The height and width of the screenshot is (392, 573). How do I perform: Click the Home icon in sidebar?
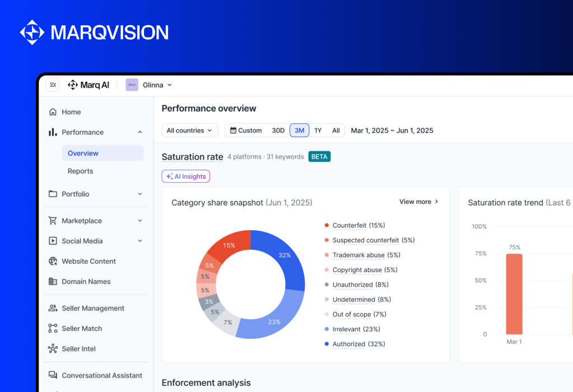[x=53, y=112]
